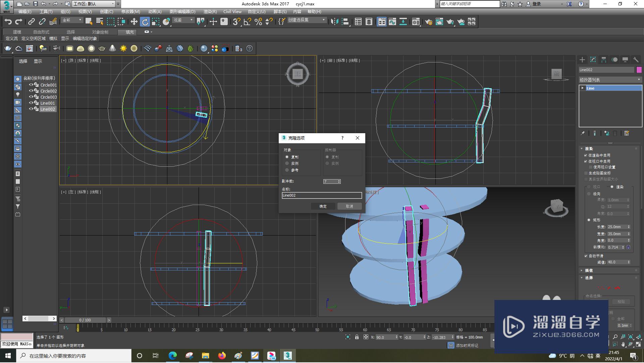Expand the Line modifier stack entry

[x=583, y=88]
